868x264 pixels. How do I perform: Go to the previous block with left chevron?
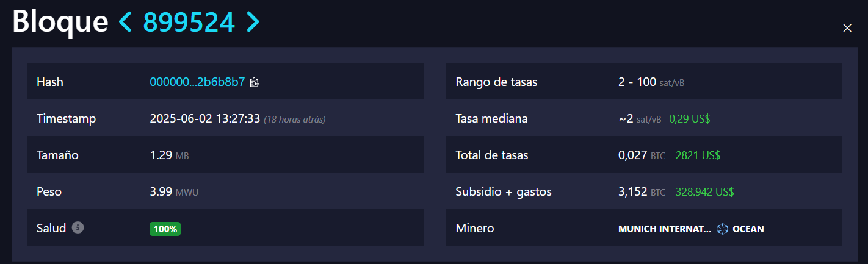[x=125, y=22]
